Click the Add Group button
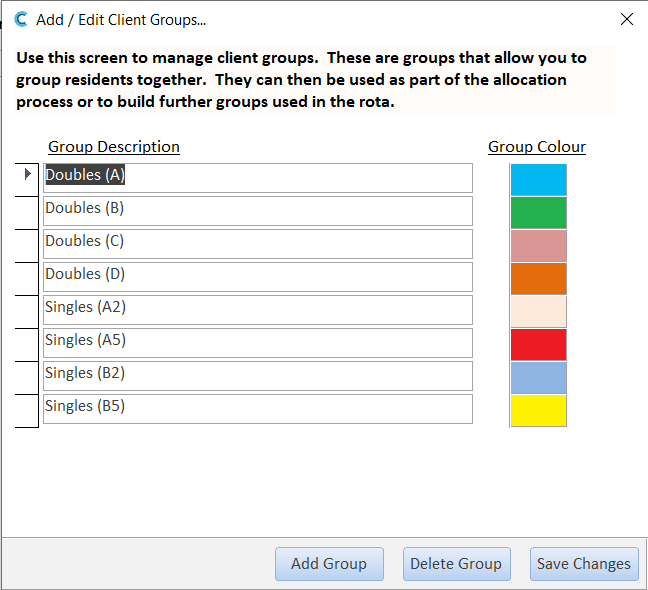The height and width of the screenshot is (590, 648). click(329, 564)
